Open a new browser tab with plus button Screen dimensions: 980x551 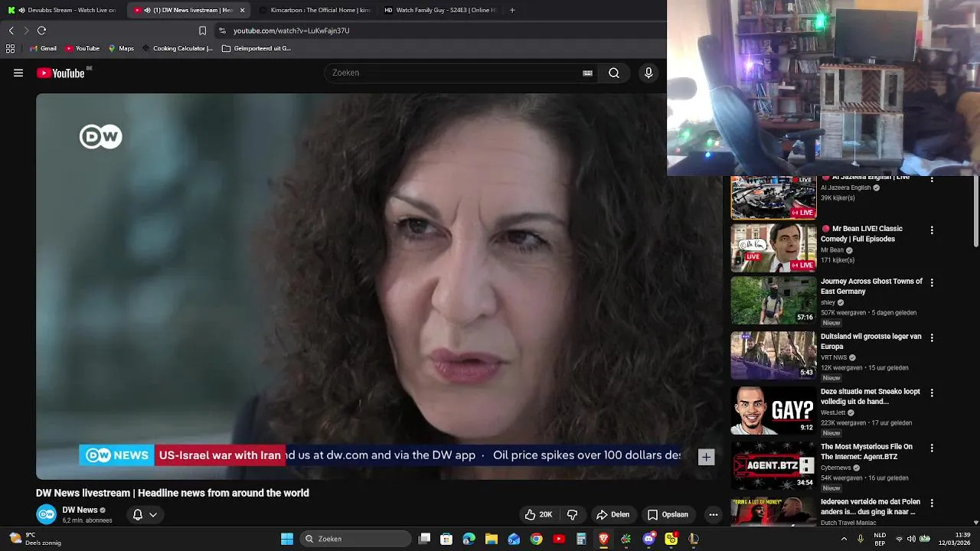512,10
